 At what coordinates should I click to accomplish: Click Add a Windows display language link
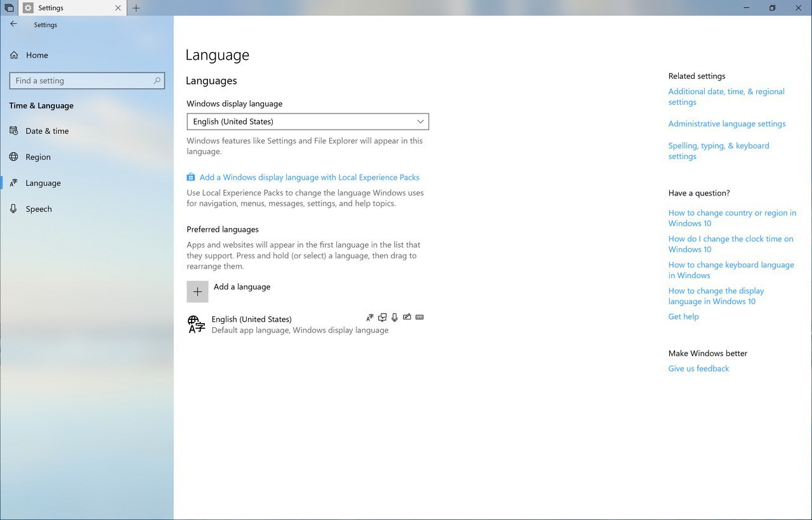click(x=310, y=177)
